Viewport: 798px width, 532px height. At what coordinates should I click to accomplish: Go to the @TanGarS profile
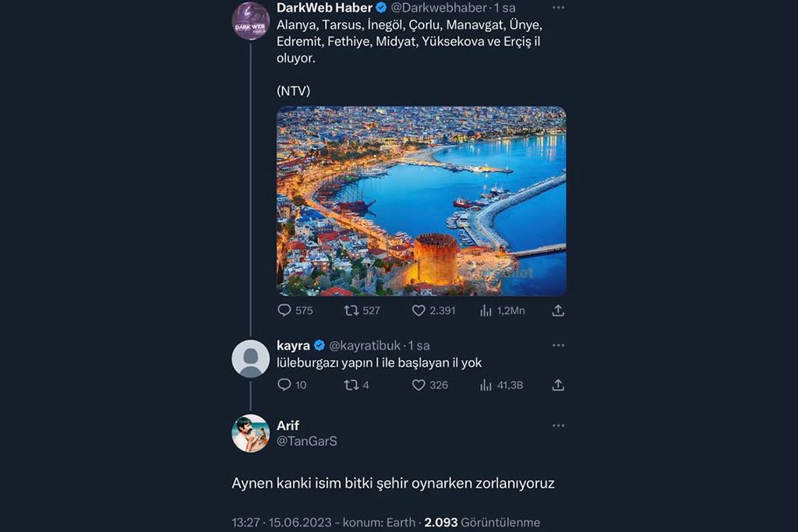[307, 441]
